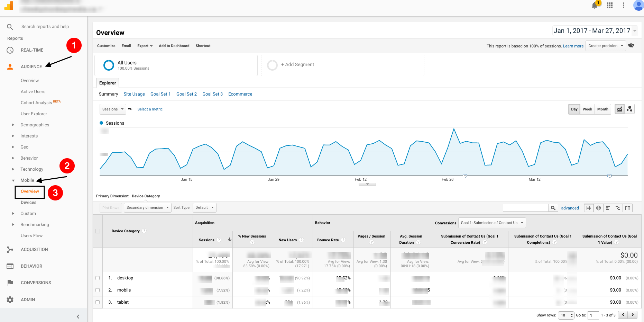Click Select a metric link
The width and height of the screenshot is (644, 322).
150,109
